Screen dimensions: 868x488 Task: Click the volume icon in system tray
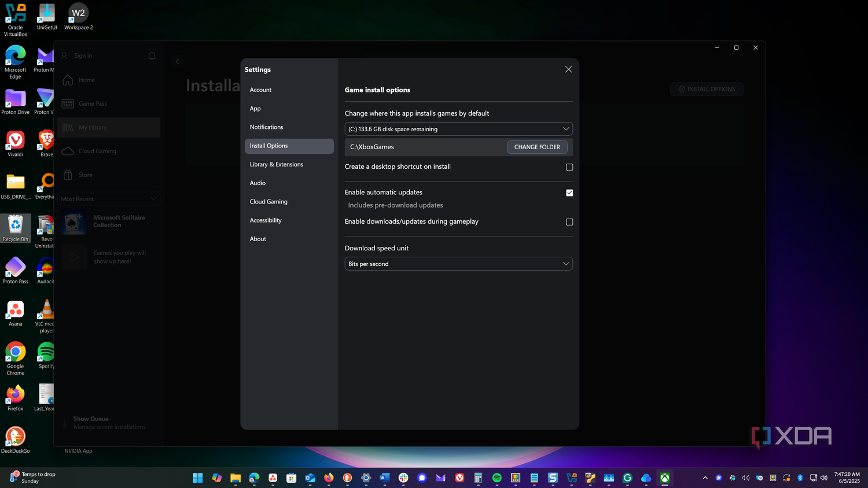(x=824, y=478)
